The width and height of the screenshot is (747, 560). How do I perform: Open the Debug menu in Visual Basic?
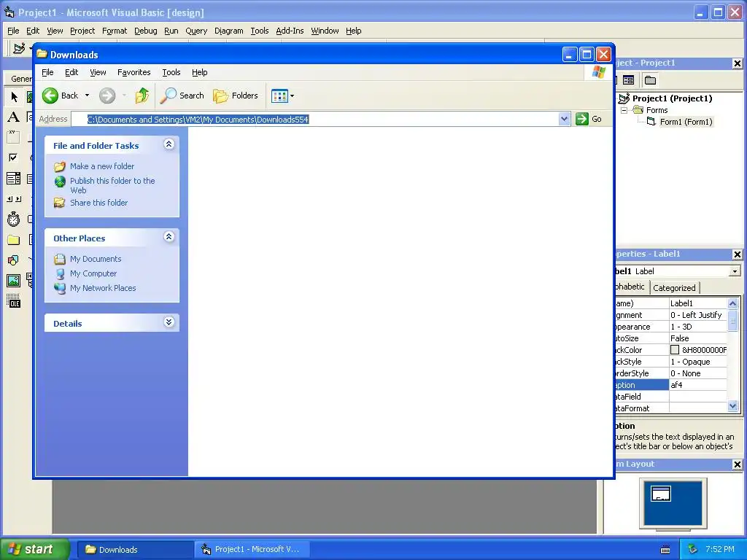pos(146,31)
